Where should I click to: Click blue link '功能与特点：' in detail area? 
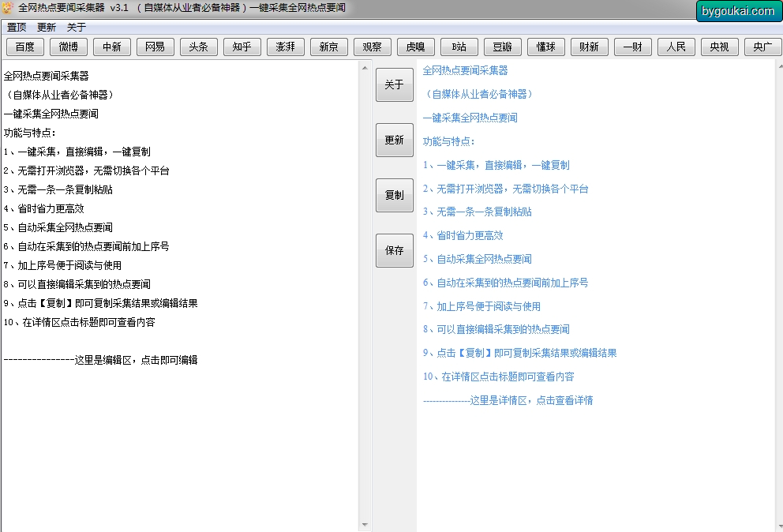pyautogui.click(x=449, y=142)
